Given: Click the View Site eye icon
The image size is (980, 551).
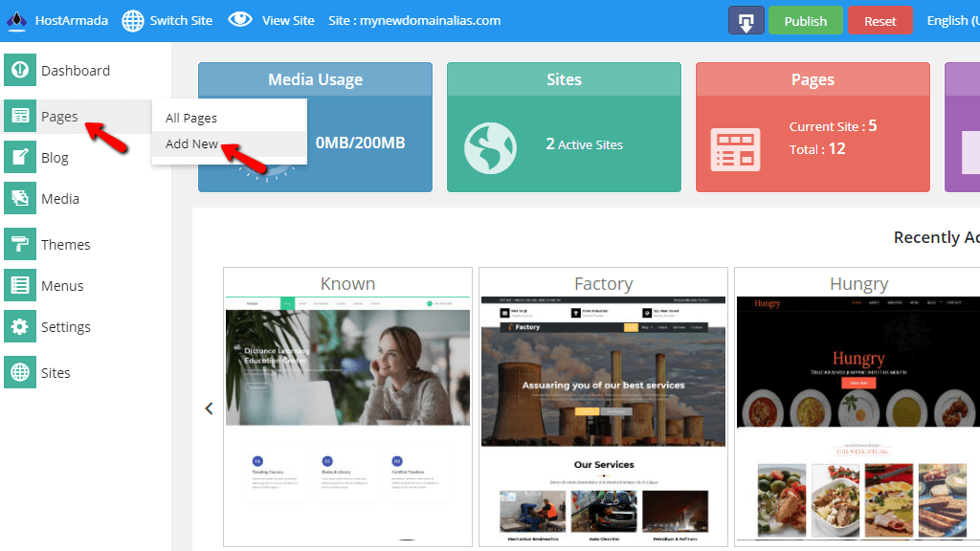Looking at the screenshot, I should point(240,20).
